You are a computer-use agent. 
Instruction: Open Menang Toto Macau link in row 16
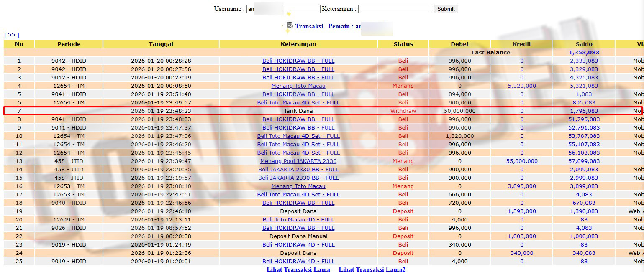coord(298,186)
